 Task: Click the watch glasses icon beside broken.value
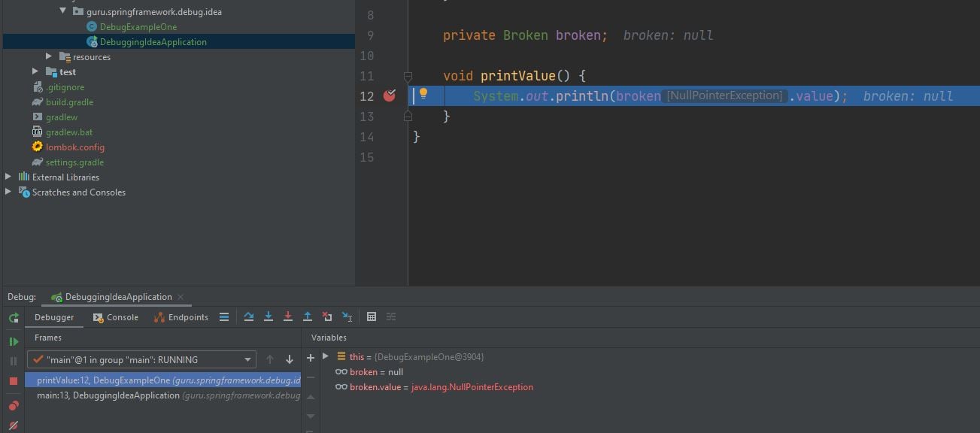(x=341, y=387)
